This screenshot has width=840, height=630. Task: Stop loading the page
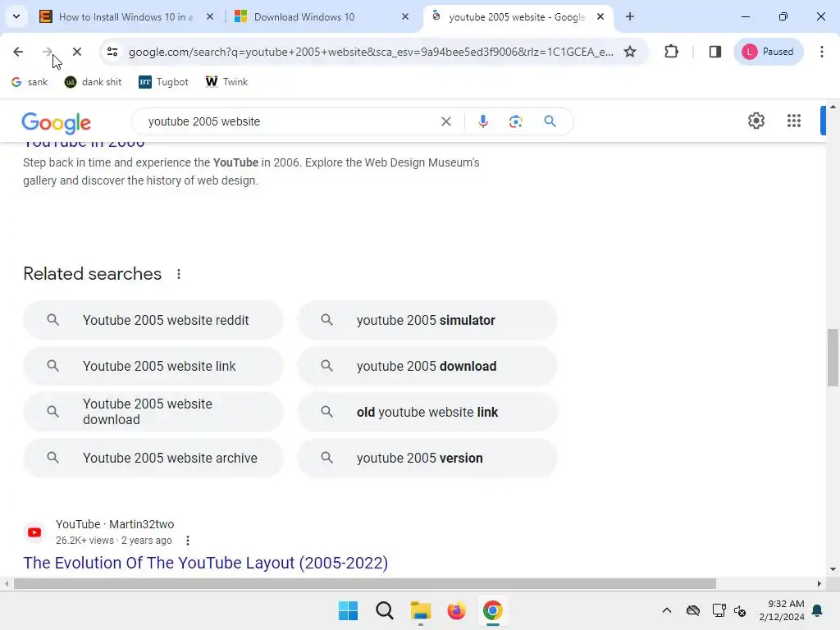76,52
